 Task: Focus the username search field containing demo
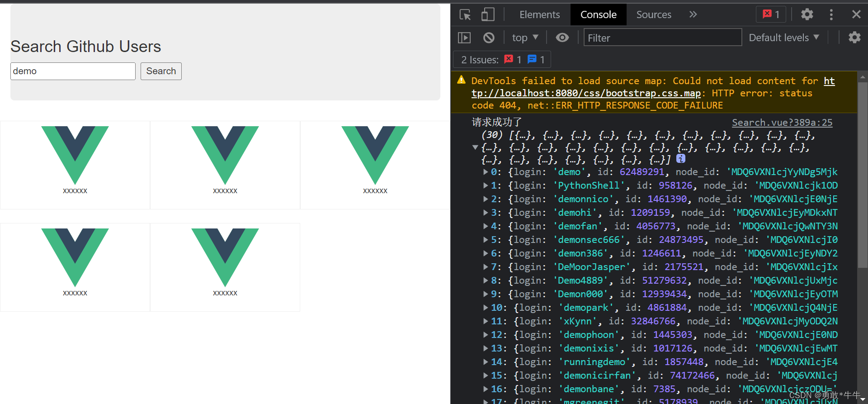pos(73,71)
